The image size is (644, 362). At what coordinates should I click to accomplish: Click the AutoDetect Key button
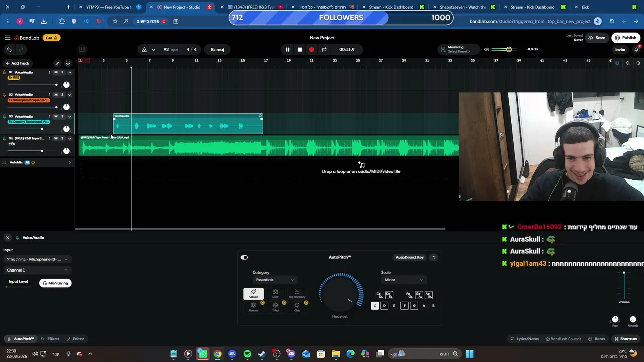tap(410, 257)
